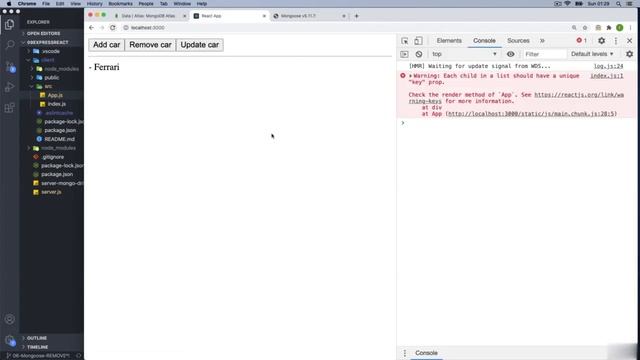The width and height of the screenshot is (640, 360).
Task: Close the React App browser tab
Action: [264, 16]
